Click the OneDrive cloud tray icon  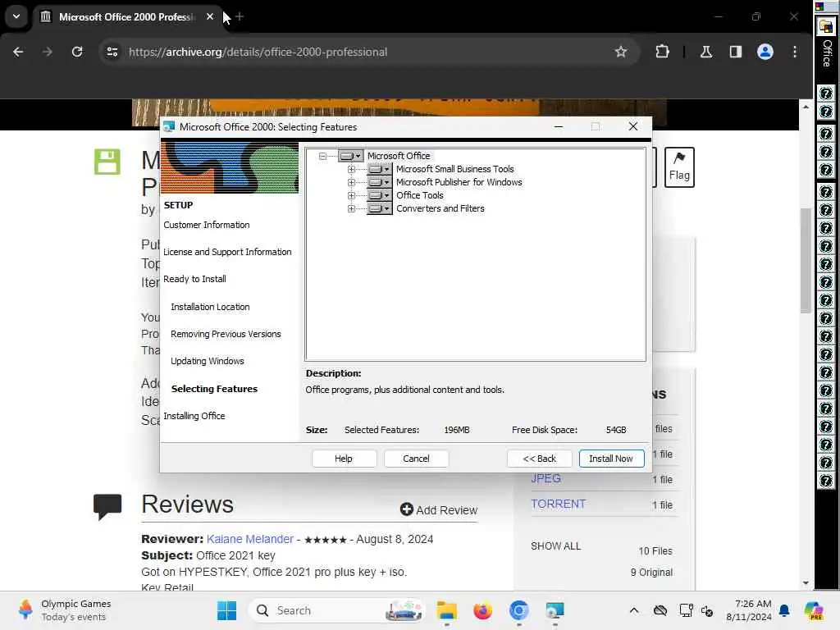tap(660, 610)
